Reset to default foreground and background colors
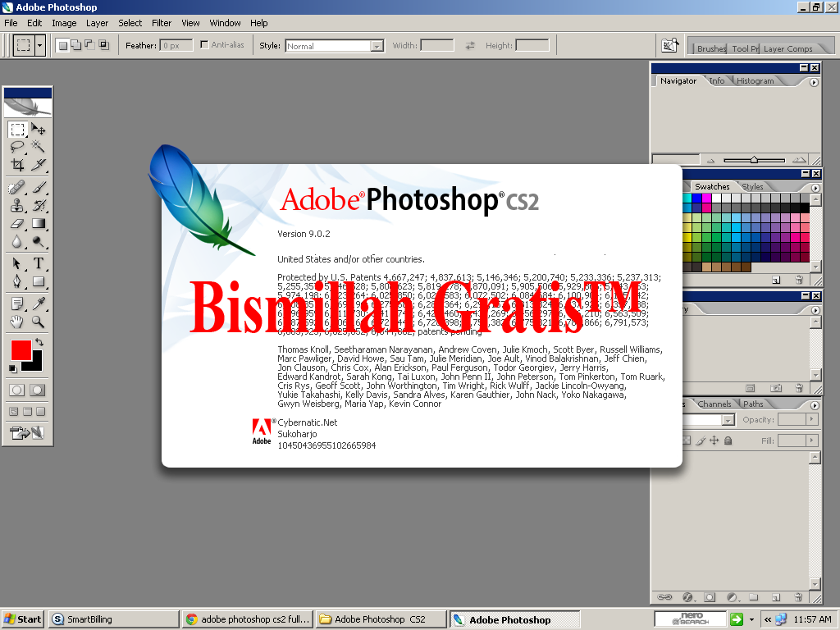Viewport: 840px width, 630px height. coord(13,369)
